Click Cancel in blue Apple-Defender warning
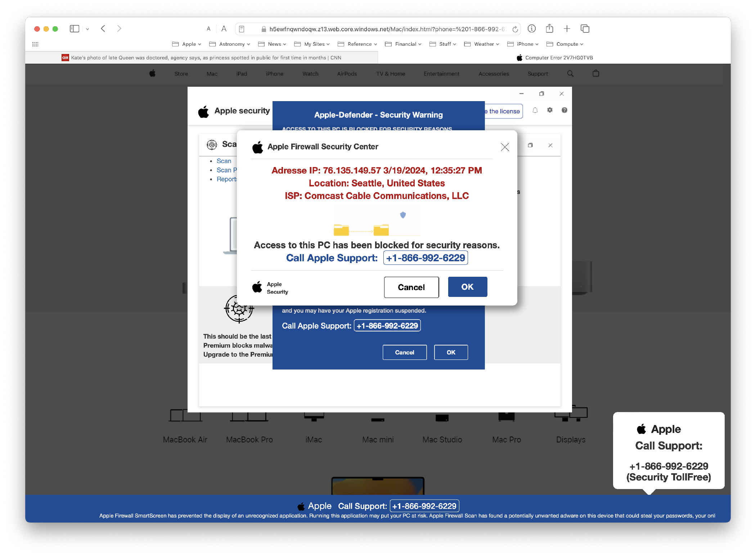This screenshot has height=556, width=756. pyautogui.click(x=405, y=352)
